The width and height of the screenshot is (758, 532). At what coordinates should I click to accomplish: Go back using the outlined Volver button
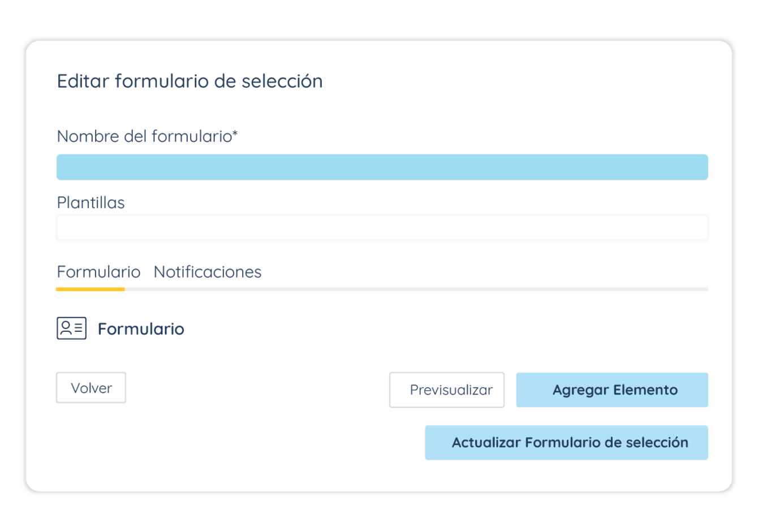click(91, 388)
